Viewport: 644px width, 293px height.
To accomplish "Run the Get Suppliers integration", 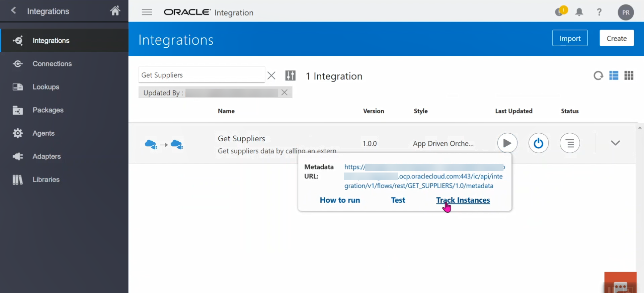I will (507, 143).
